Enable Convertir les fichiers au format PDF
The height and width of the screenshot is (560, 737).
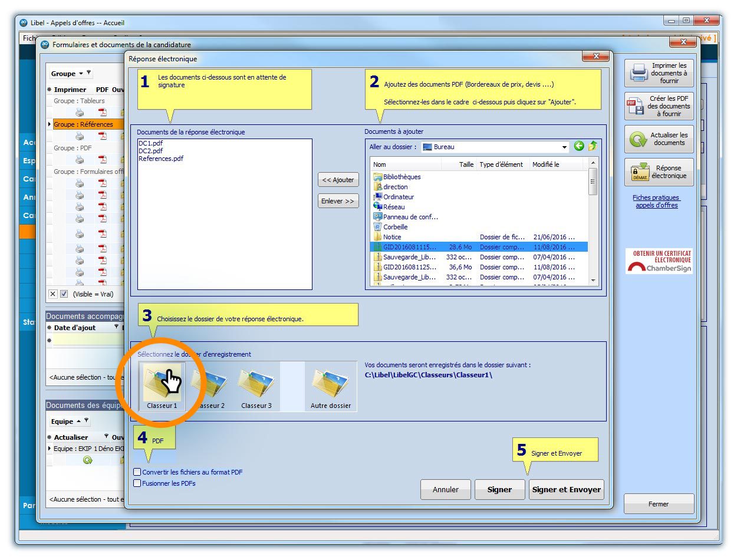click(137, 472)
